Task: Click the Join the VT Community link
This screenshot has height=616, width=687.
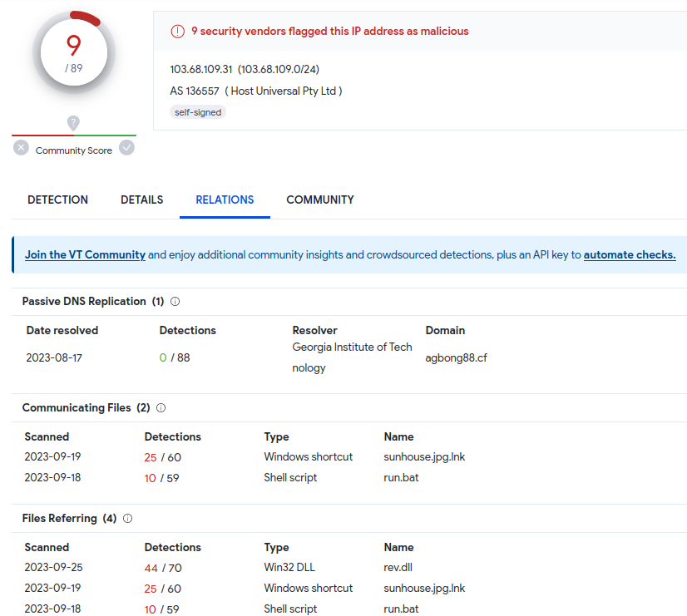Action: [85, 255]
